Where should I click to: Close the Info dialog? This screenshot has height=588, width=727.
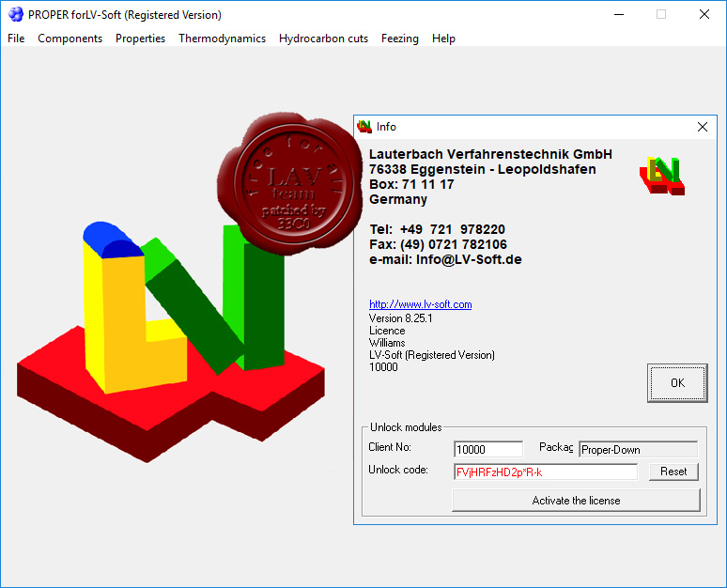point(703,127)
